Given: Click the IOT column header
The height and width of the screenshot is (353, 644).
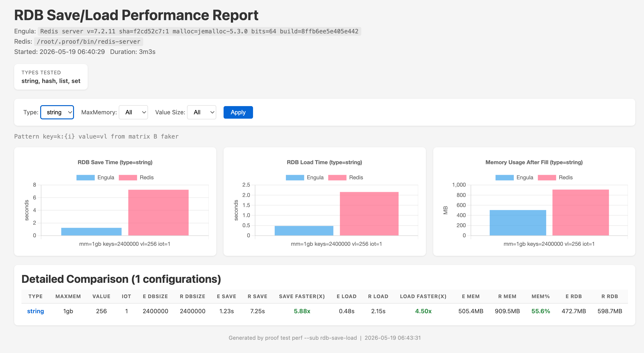Looking at the screenshot, I should click(126, 297).
